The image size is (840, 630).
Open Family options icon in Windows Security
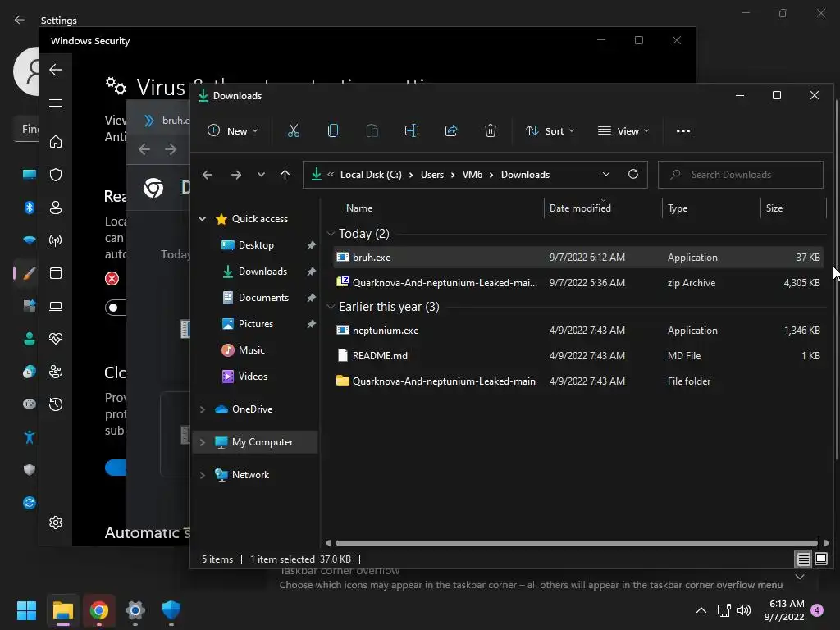[56, 372]
